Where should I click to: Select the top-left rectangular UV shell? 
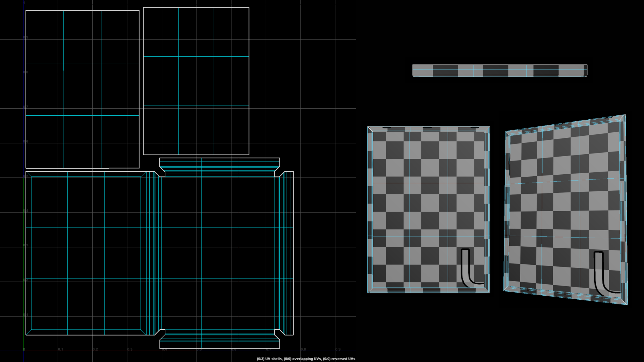82,89
